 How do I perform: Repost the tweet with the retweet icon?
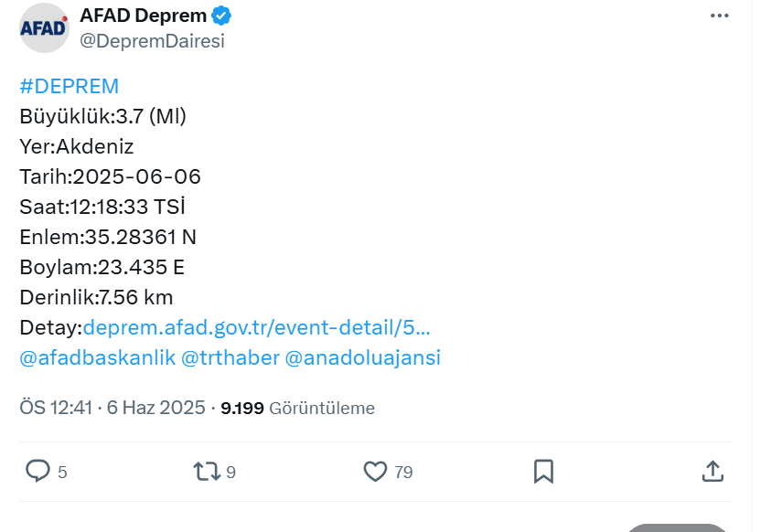(207, 471)
